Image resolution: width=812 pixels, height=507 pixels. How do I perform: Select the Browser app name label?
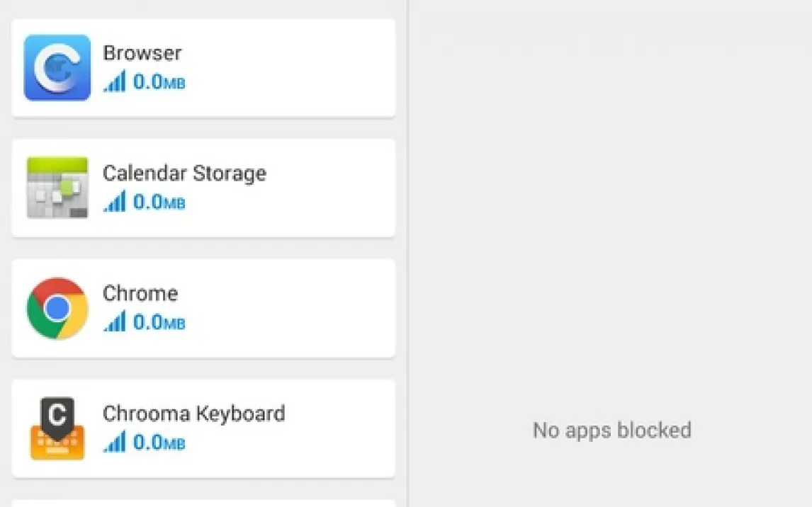coord(142,53)
